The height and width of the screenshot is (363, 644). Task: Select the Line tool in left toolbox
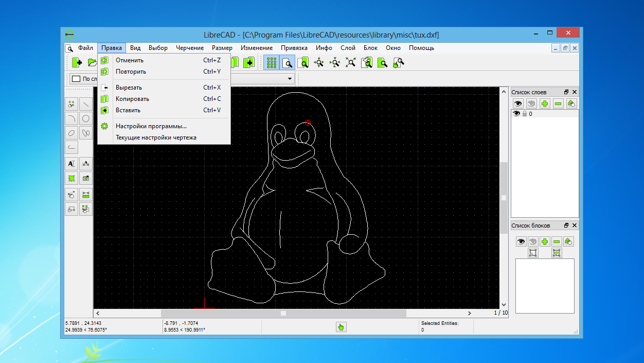[86, 104]
